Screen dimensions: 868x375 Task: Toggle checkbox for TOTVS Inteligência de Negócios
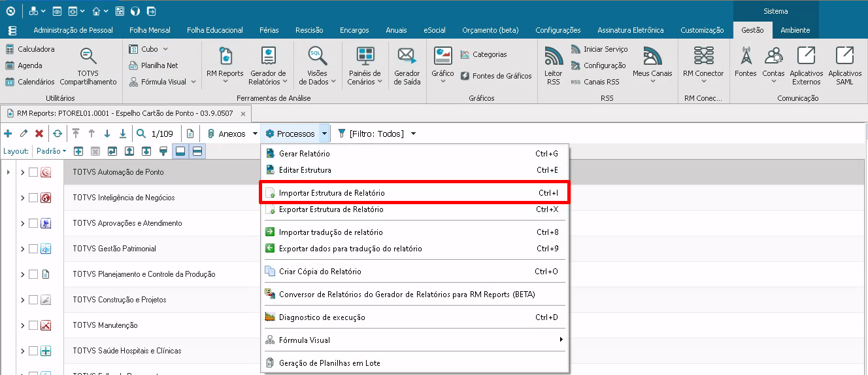click(x=33, y=198)
